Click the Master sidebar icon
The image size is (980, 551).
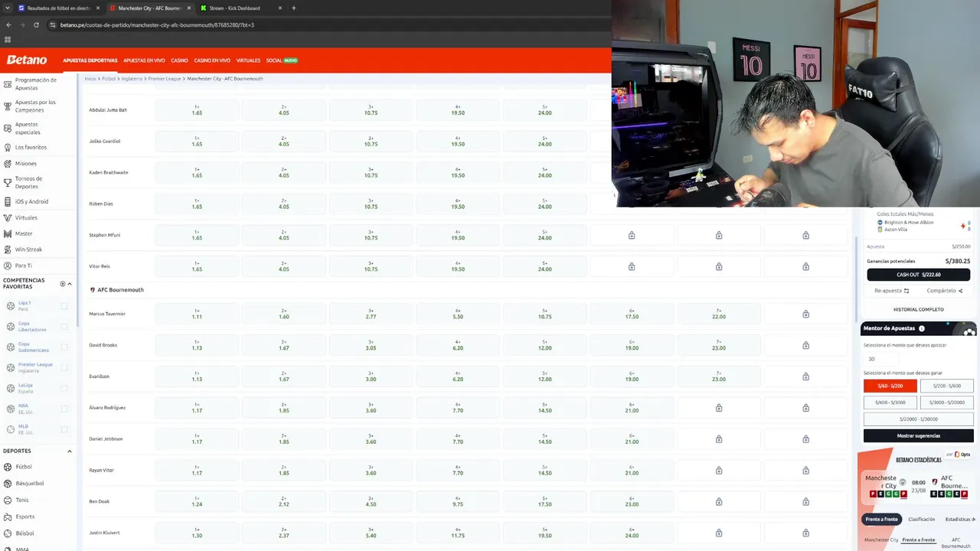8,233
